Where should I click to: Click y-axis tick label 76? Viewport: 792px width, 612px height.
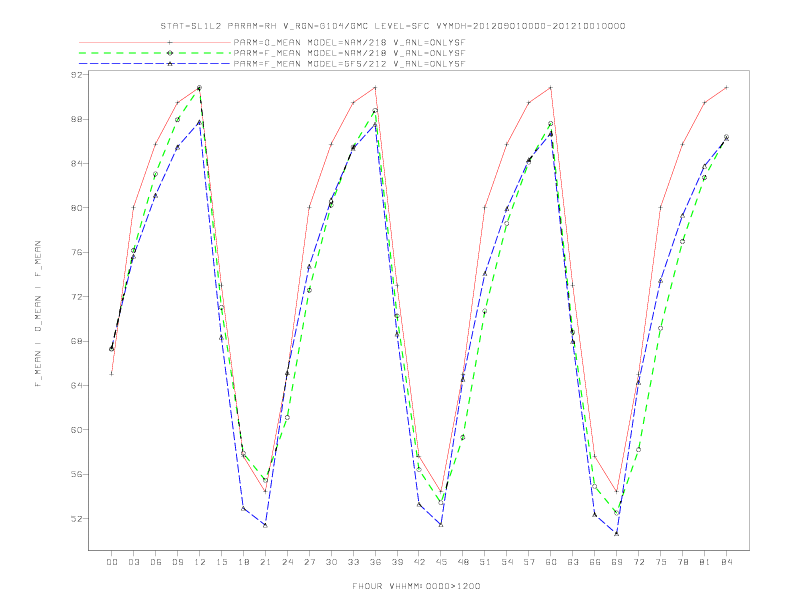click(x=79, y=252)
